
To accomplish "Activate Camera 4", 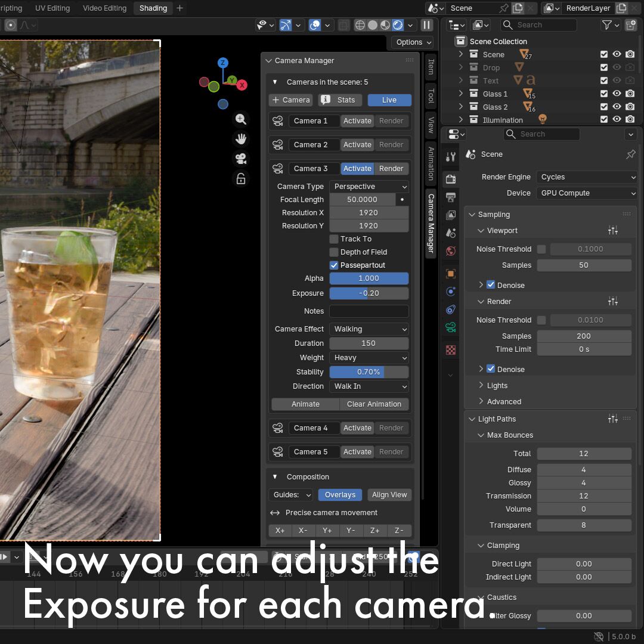I will 357,428.
